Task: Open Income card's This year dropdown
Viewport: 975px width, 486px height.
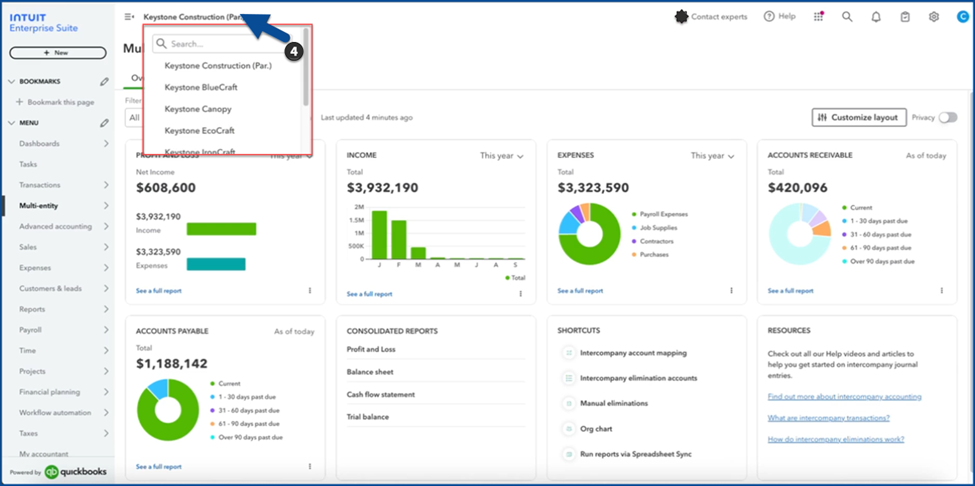Action: click(502, 156)
